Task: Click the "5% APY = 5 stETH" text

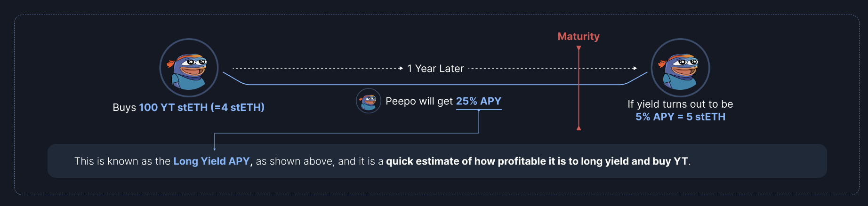Action: coord(680,117)
